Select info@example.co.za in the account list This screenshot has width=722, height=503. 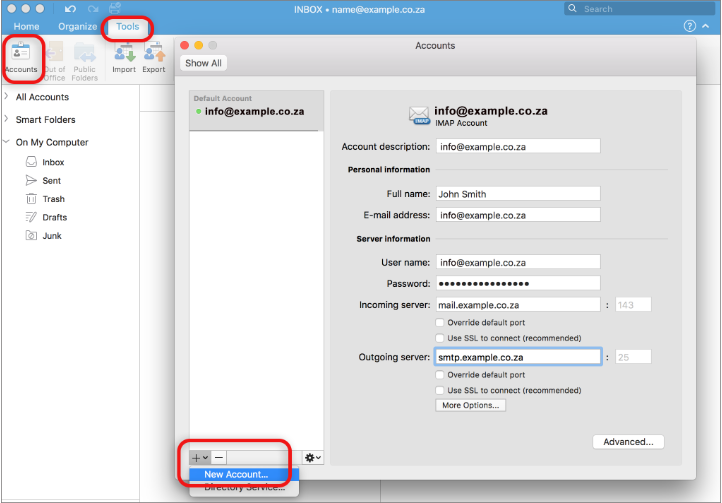256,111
